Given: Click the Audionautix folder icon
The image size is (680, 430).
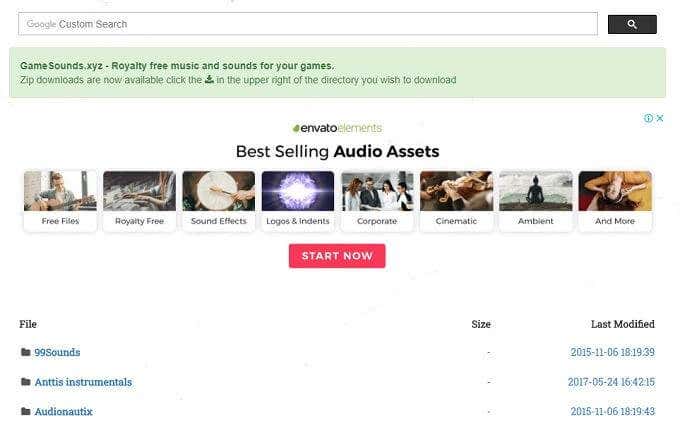Looking at the screenshot, I should tap(26, 411).
